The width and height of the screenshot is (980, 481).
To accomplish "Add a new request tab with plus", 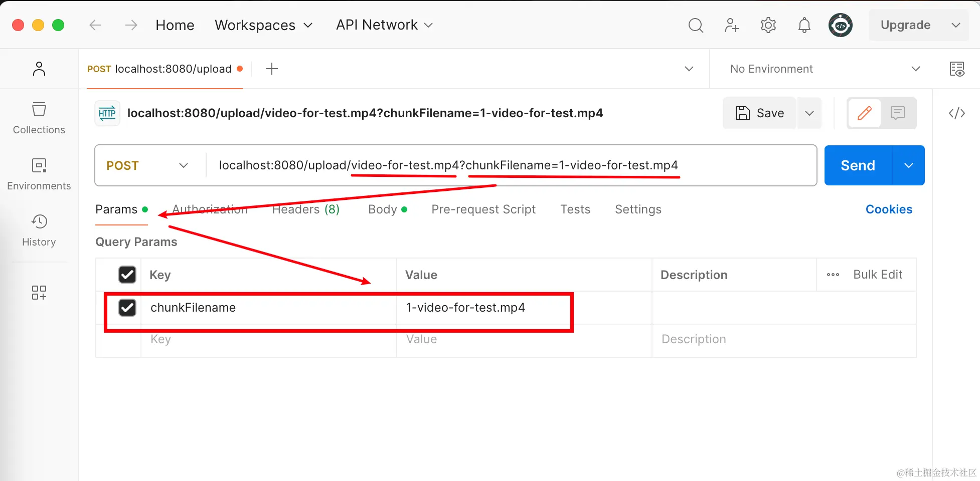I will (272, 69).
